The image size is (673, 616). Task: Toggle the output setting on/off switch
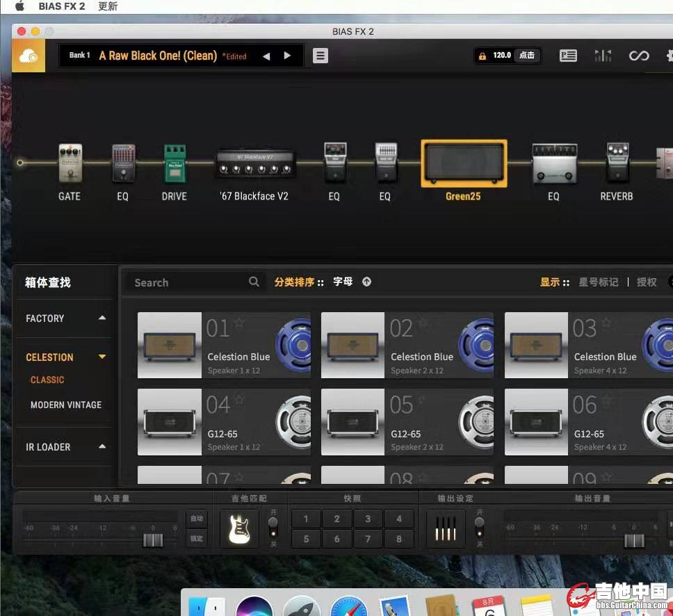tap(479, 523)
